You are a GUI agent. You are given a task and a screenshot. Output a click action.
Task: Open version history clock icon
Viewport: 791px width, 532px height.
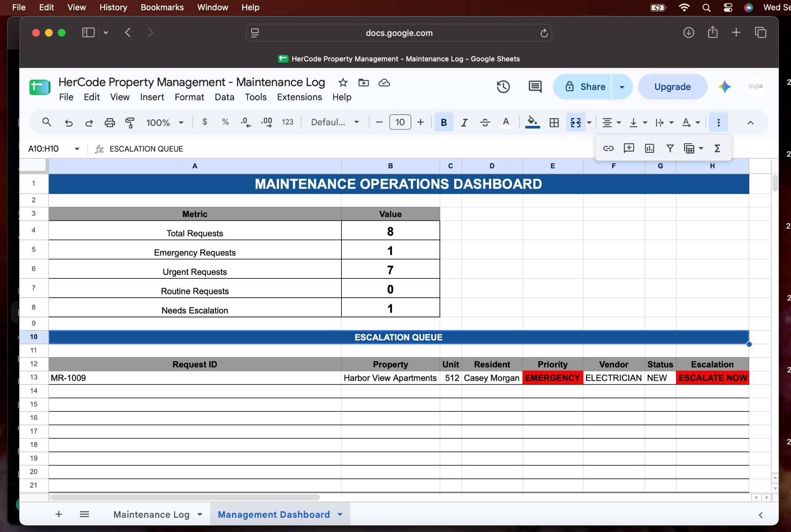[x=503, y=86]
